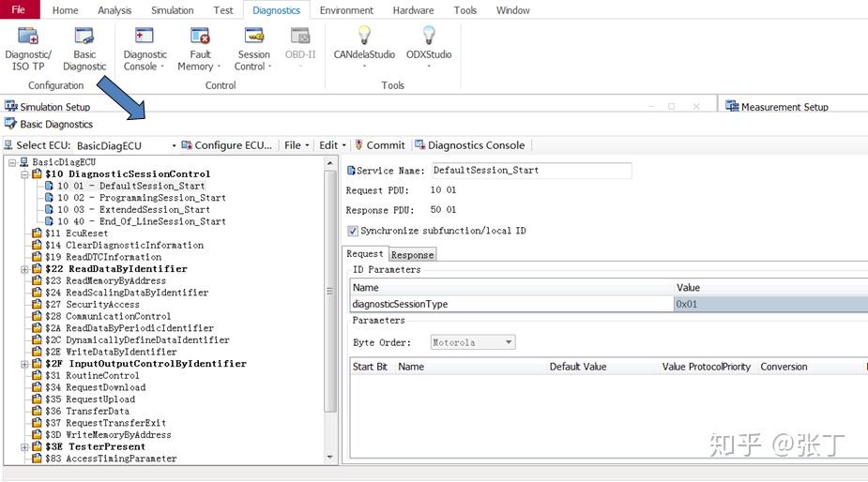This screenshot has width=868, height=482.
Task: Toggle Synchronize subfunction/local ID checkbox
Action: [x=352, y=231]
